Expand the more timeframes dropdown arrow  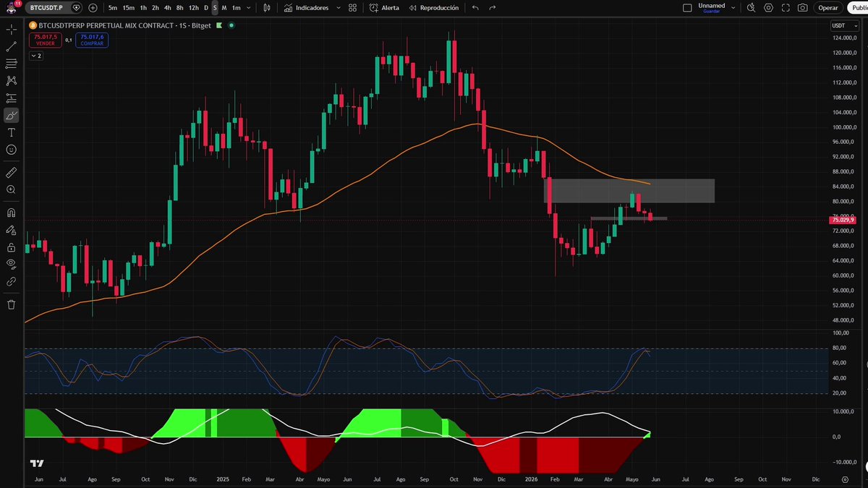coord(249,8)
